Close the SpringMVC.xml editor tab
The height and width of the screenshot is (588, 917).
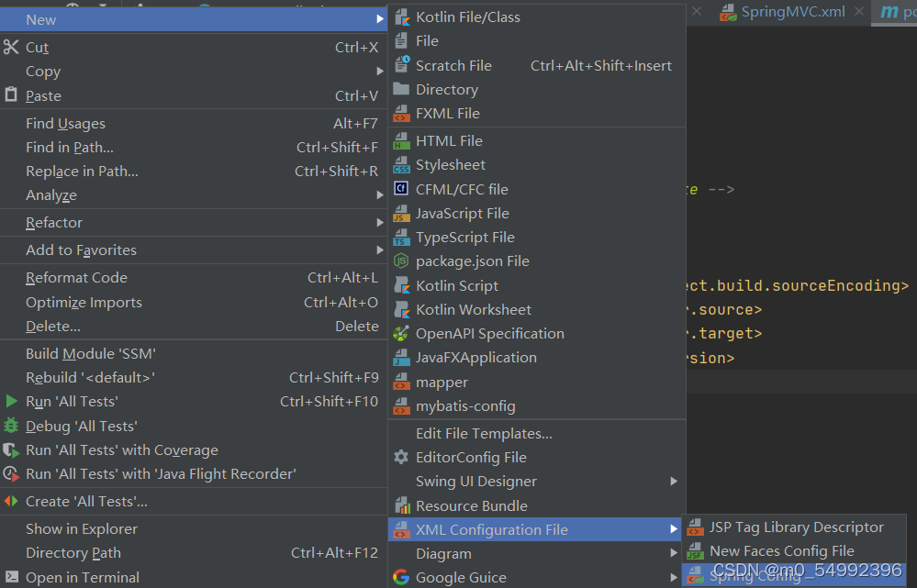click(x=858, y=11)
